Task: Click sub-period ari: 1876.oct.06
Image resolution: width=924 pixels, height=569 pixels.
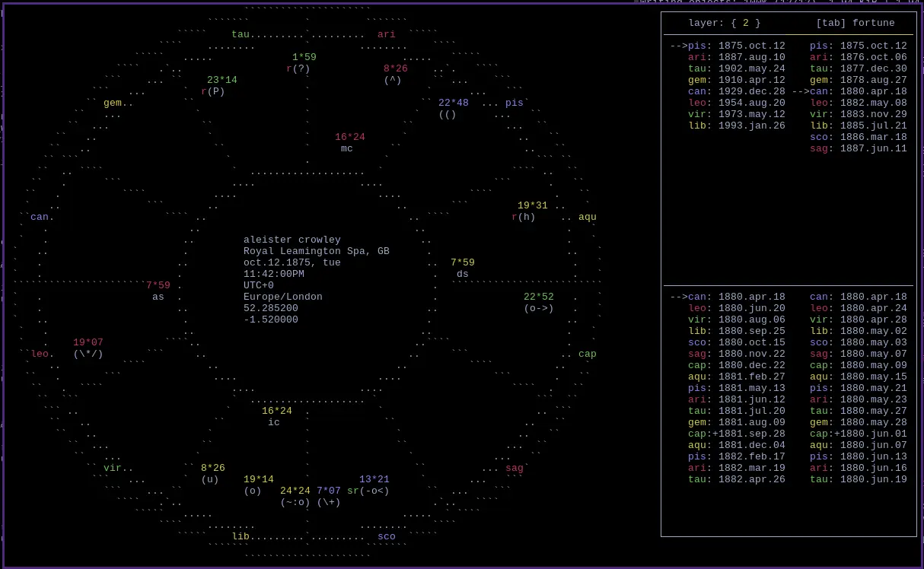Action: pos(859,57)
